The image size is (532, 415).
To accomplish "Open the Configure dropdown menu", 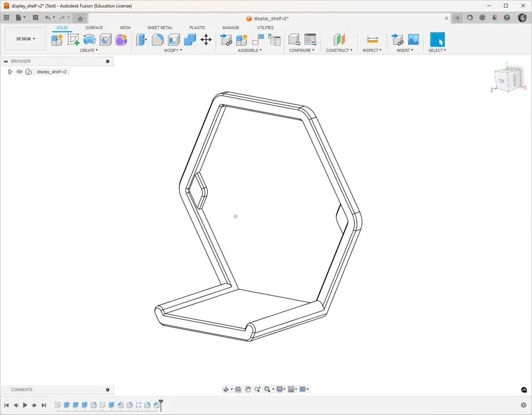I will 302,50.
